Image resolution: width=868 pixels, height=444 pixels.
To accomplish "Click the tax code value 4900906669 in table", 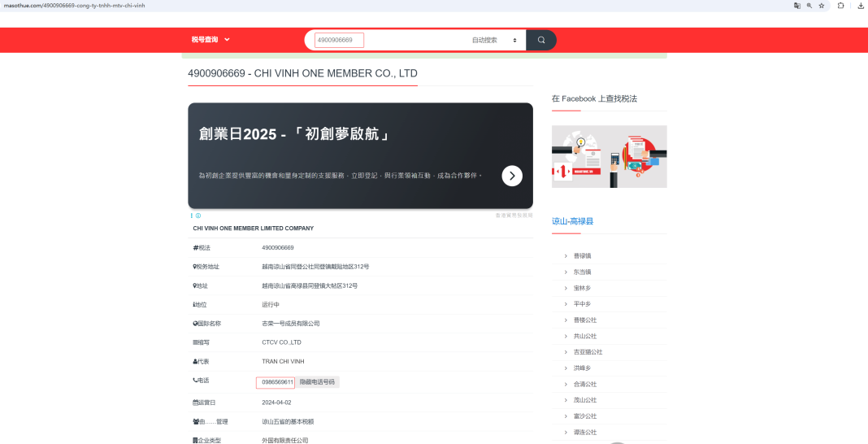I will pos(278,248).
